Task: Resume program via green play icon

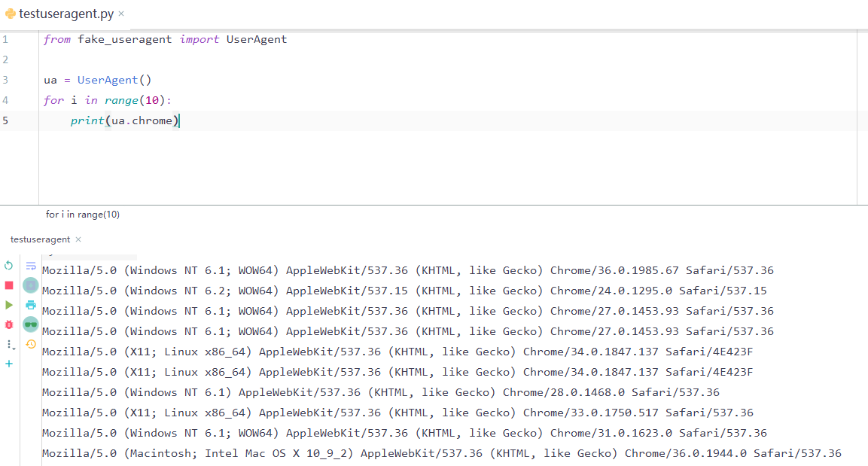Action: (8, 304)
